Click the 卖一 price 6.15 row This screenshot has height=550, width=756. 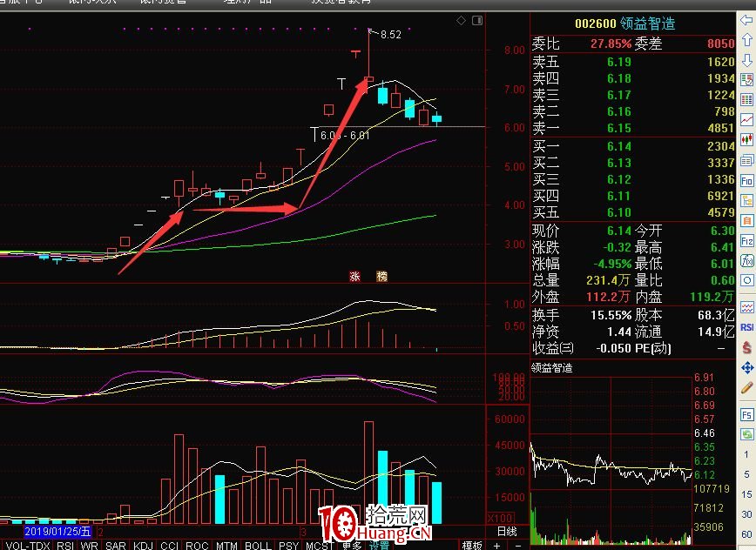click(633, 128)
